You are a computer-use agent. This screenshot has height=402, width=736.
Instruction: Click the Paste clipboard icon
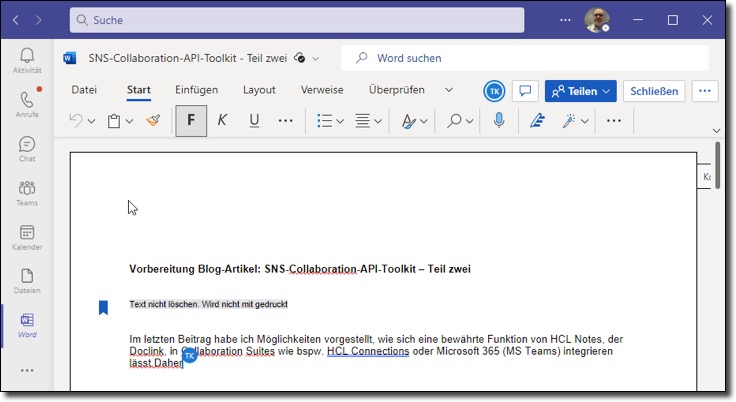tap(114, 121)
